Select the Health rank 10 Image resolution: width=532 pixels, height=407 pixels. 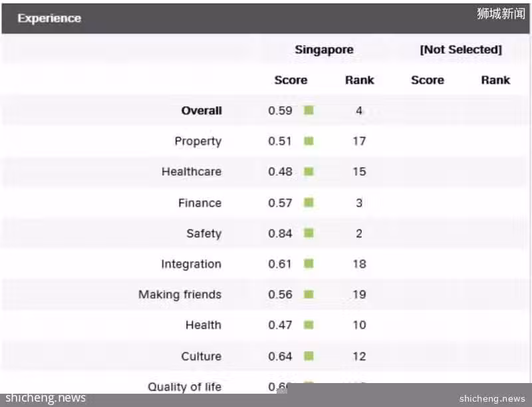(359, 325)
